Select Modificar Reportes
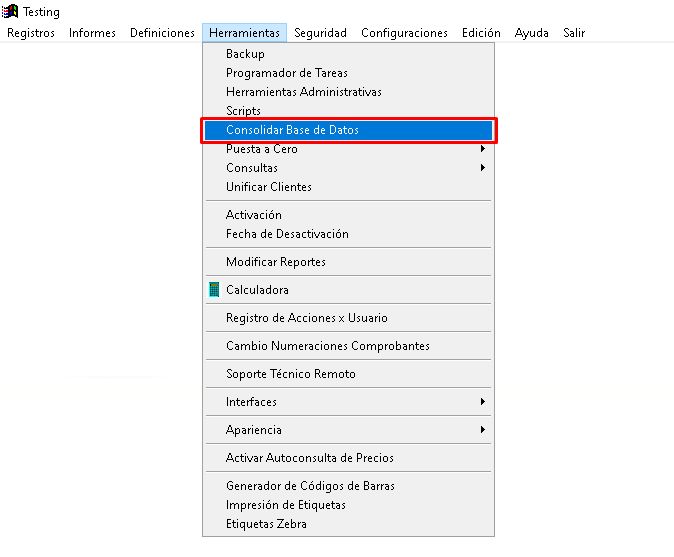Screen dimensions: 674x557 click(275, 262)
